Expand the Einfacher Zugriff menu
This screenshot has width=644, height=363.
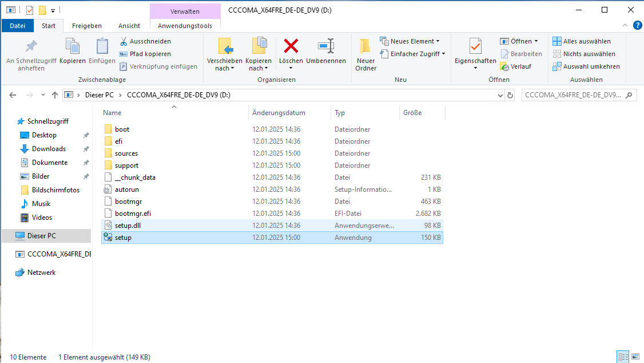444,54
